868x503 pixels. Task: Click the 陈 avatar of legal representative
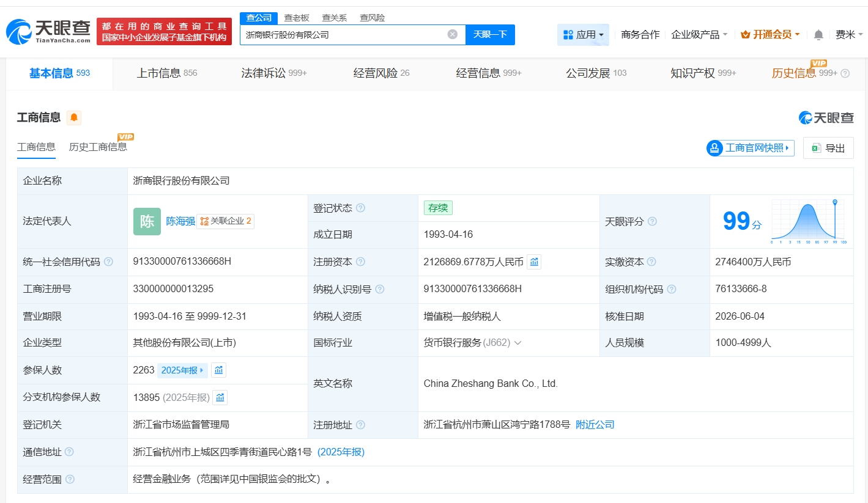pos(147,221)
